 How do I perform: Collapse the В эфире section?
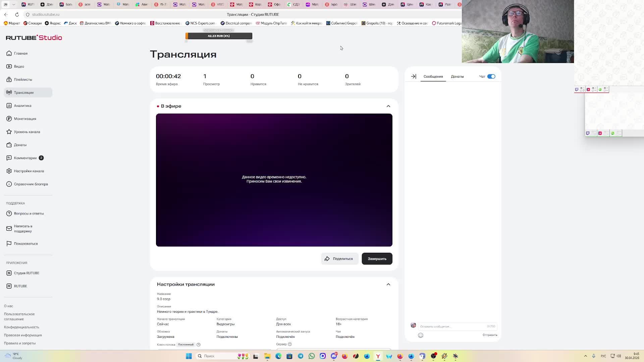pos(388,106)
